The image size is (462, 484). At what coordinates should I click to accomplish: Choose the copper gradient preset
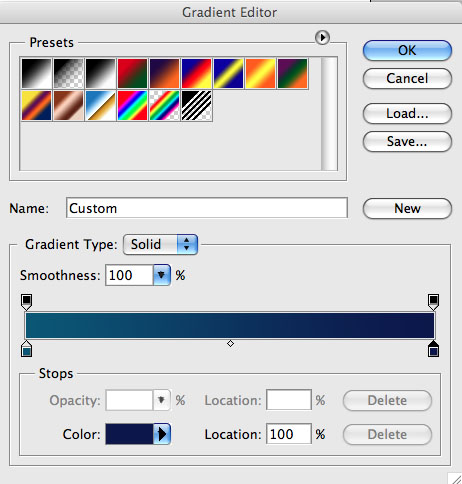click(x=68, y=105)
